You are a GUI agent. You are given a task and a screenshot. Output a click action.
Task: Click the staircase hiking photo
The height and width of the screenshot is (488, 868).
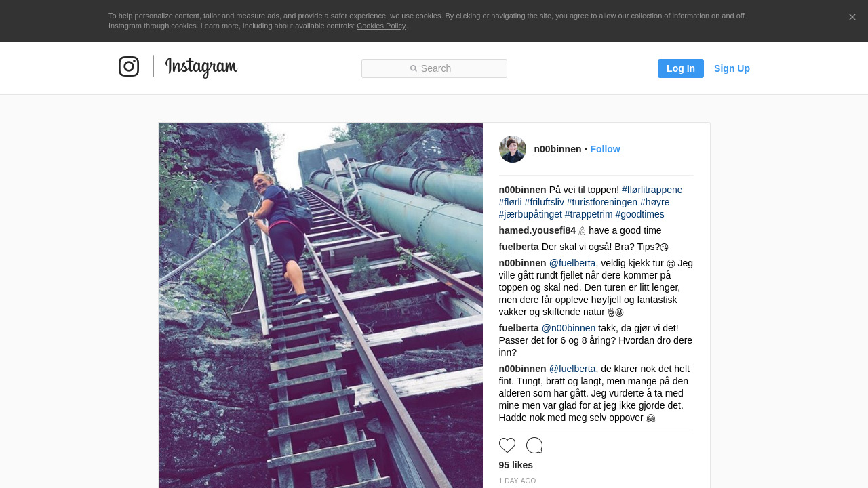pyautogui.click(x=321, y=305)
